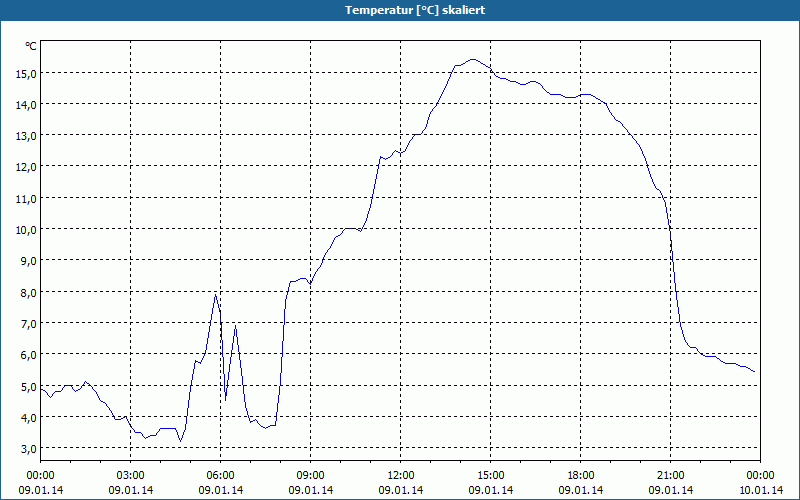Pick the 15:00 x-axis label
The width and height of the screenshot is (800, 500).
click(x=491, y=476)
